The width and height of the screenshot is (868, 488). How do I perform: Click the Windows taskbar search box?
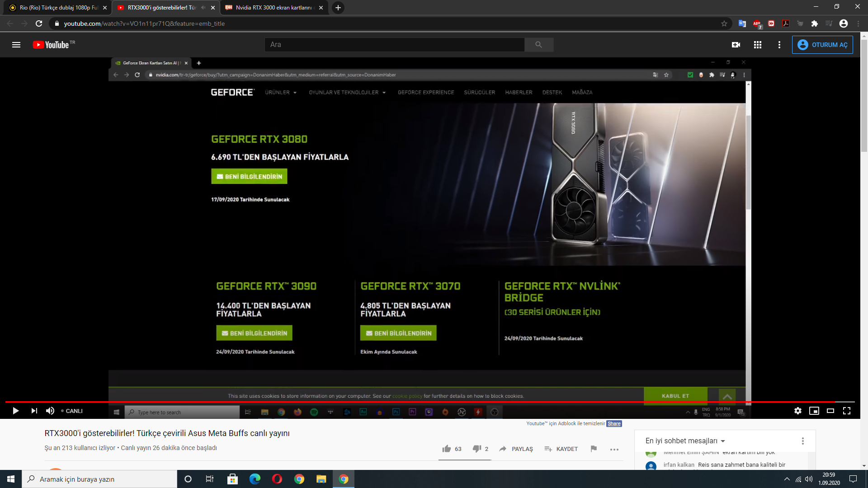99,479
